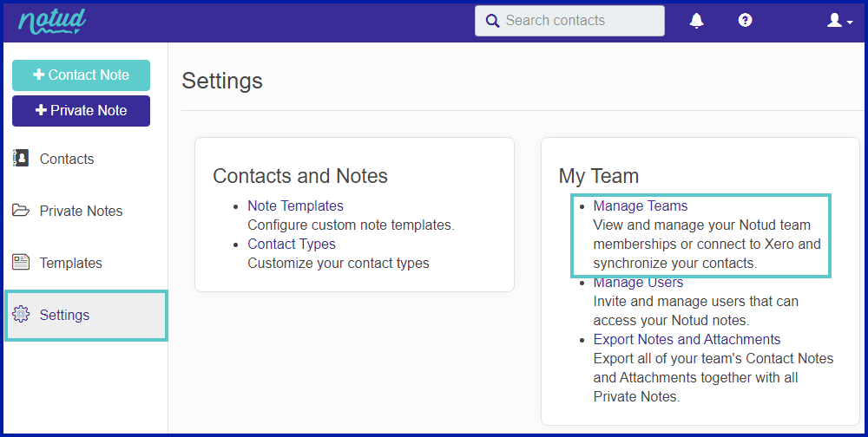Open Export Notes and Attachments link
This screenshot has width=868, height=437.
[x=687, y=339]
